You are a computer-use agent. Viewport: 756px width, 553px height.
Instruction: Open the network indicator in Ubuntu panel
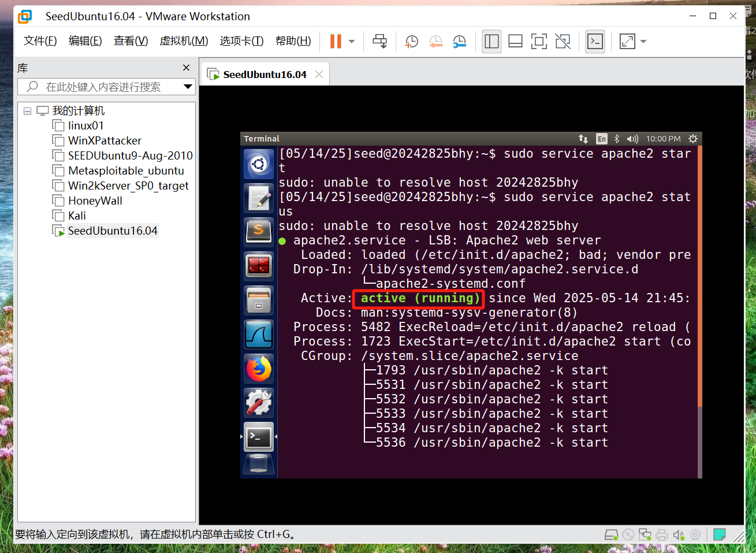point(583,139)
